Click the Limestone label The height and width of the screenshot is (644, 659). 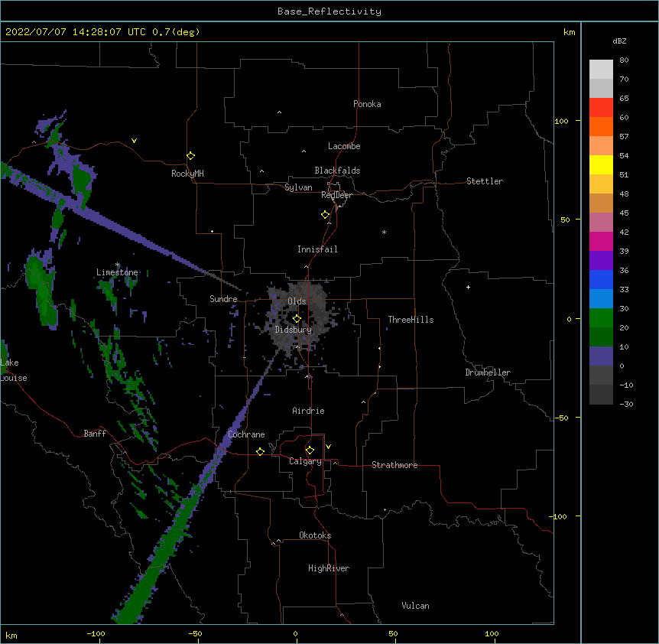[x=117, y=272]
